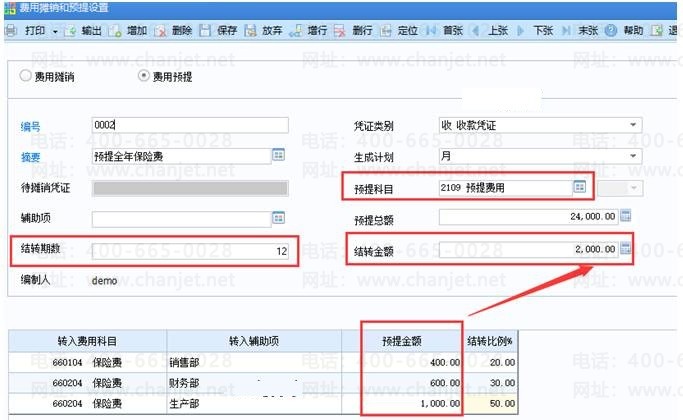The width and height of the screenshot is (683, 420).
Task: Click the 预提金额 column header
Action: tap(402, 341)
